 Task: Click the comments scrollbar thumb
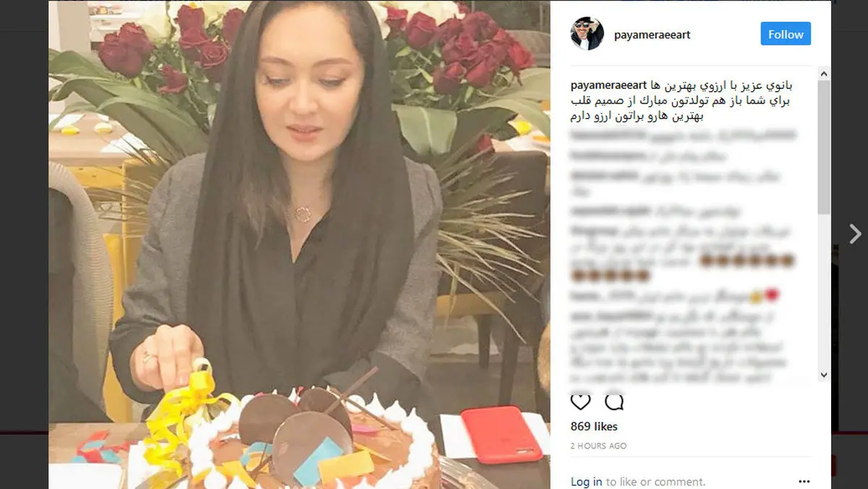(824, 147)
